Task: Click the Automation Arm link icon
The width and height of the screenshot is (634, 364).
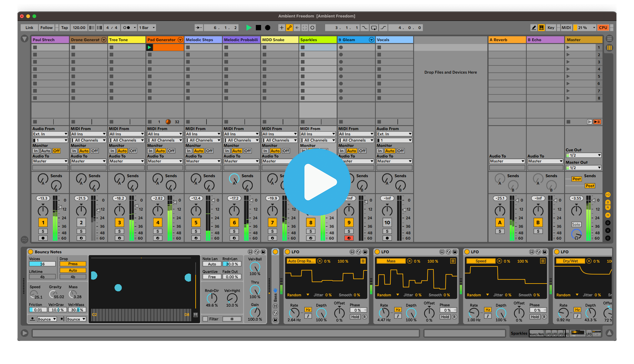Action: click(289, 28)
